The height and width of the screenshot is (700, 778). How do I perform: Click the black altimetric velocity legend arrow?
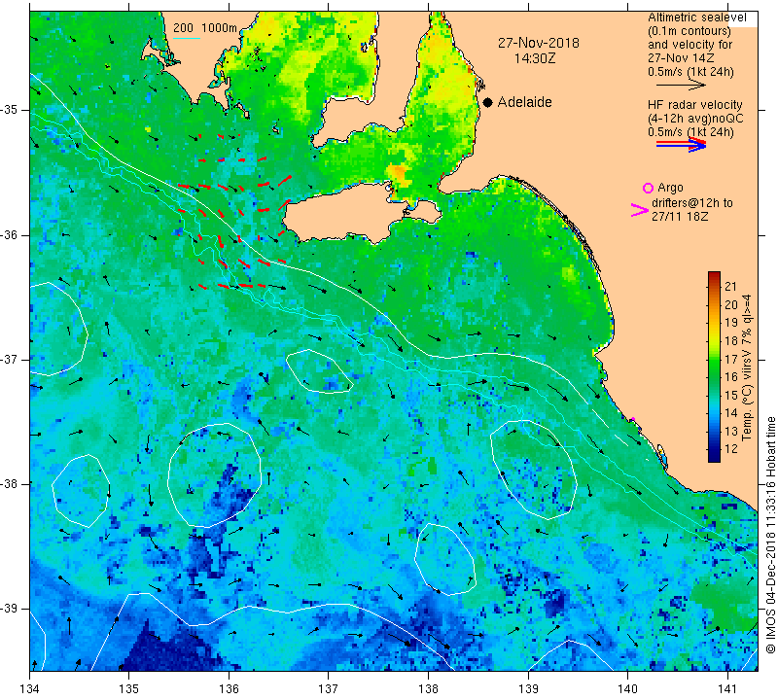click(x=682, y=85)
